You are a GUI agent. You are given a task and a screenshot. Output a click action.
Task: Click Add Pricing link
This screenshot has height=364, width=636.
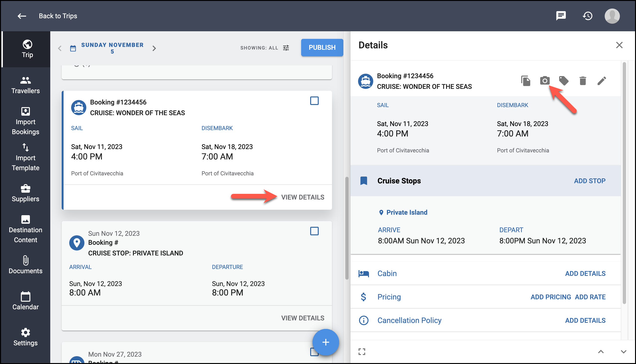coord(550,297)
